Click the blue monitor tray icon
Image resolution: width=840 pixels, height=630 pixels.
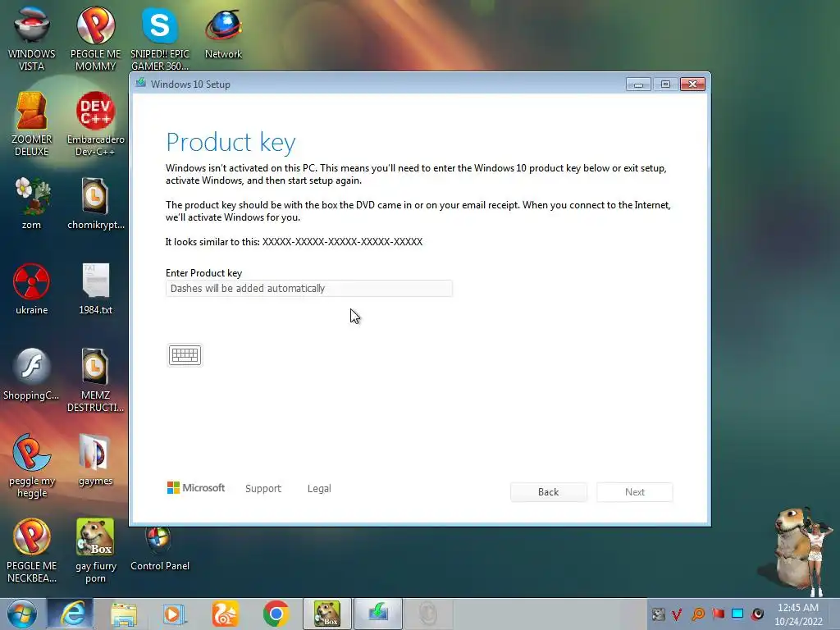737,614
